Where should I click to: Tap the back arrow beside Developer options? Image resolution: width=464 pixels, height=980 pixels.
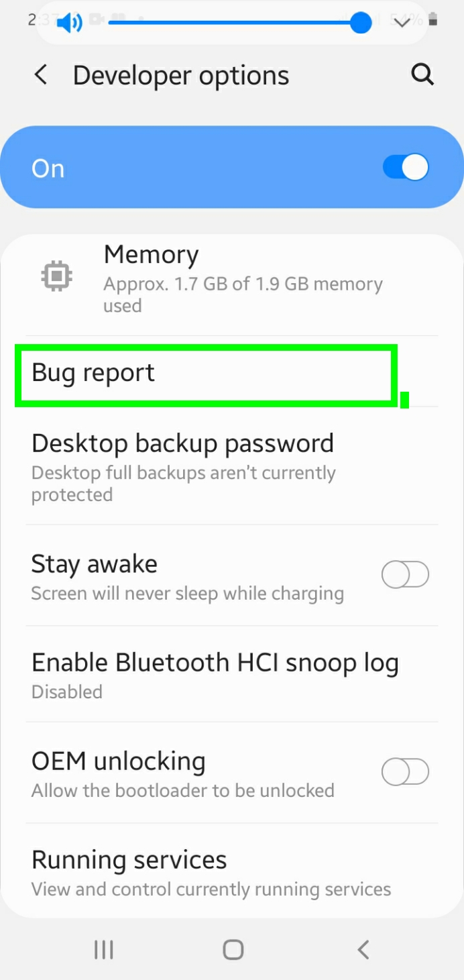click(41, 75)
